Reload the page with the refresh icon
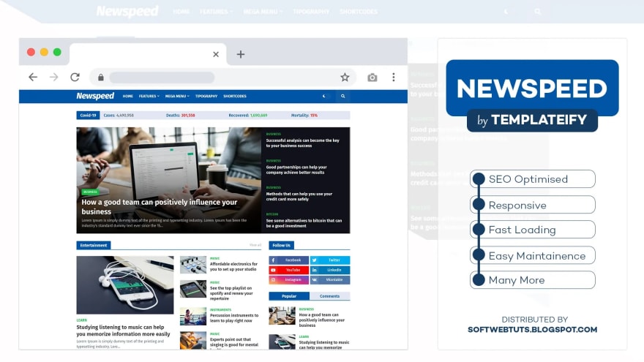 click(75, 78)
